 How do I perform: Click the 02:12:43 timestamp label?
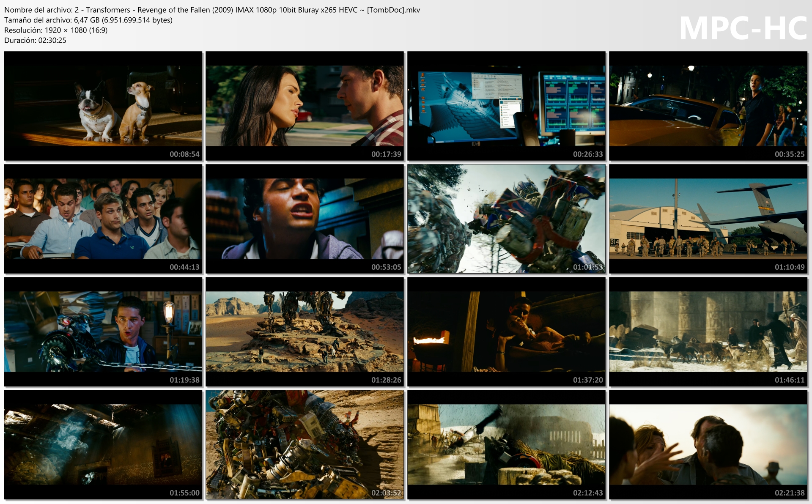pyautogui.click(x=588, y=493)
